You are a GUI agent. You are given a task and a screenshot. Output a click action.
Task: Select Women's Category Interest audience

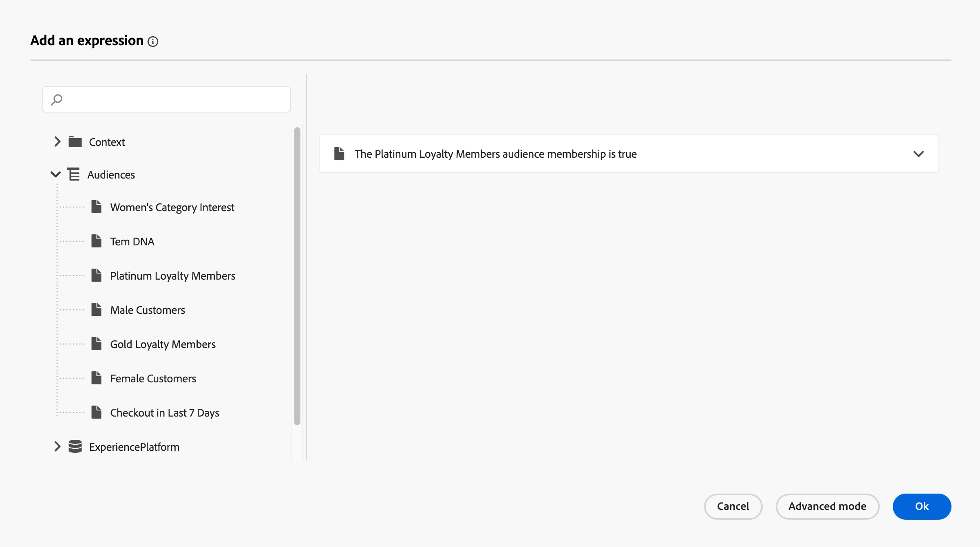click(172, 207)
